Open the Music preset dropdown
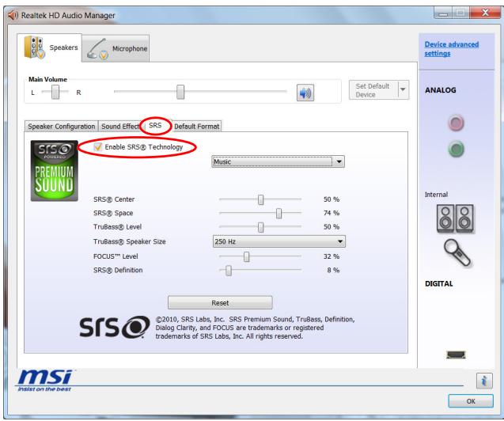This screenshot has width=504, height=421. coord(278,161)
